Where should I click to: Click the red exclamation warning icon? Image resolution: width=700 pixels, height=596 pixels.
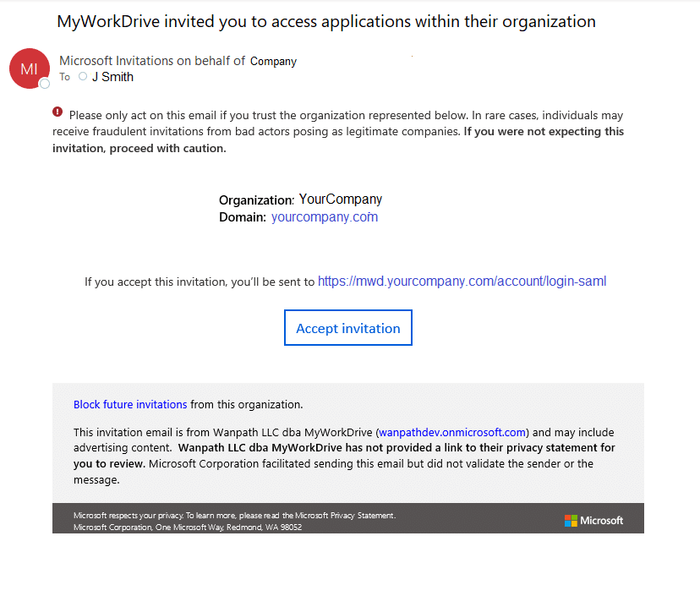coord(57,112)
